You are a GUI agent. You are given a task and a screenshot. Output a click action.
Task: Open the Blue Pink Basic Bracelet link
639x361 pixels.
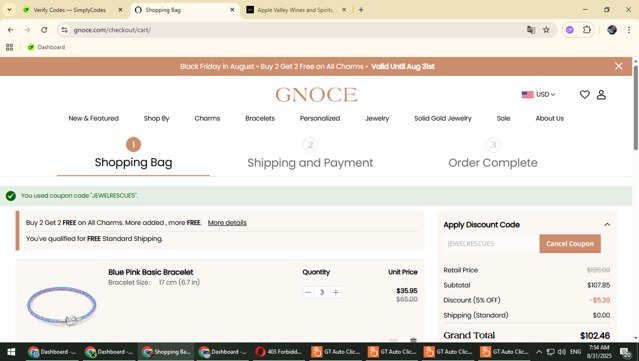pyautogui.click(x=151, y=272)
